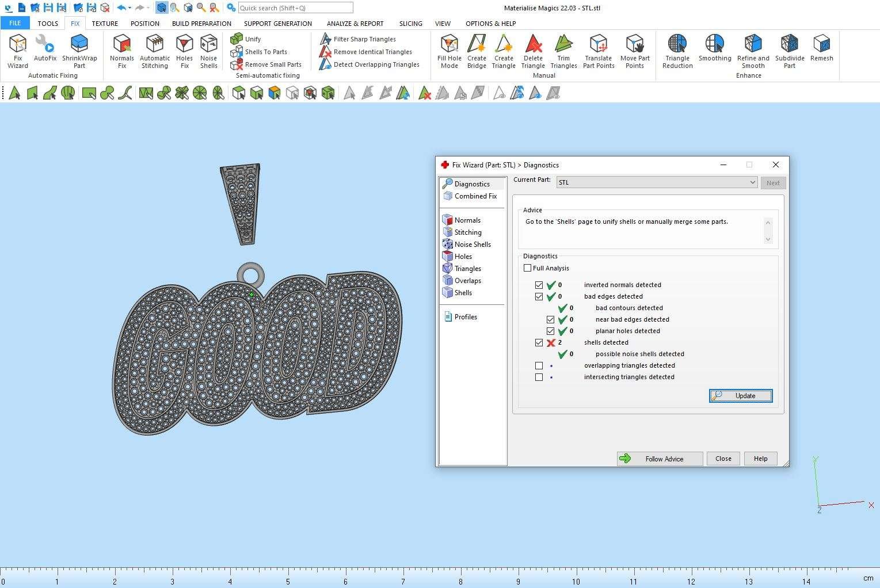Image resolution: width=880 pixels, height=588 pixels.
Task: Open the Analyze & Report tab
Action: click(355, 24)
